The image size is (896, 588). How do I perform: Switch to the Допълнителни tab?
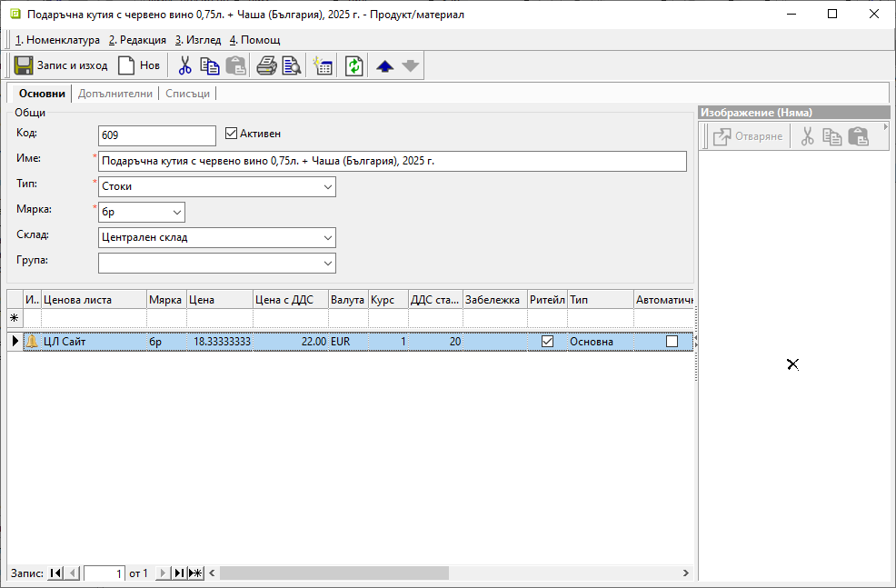(114, 94)
